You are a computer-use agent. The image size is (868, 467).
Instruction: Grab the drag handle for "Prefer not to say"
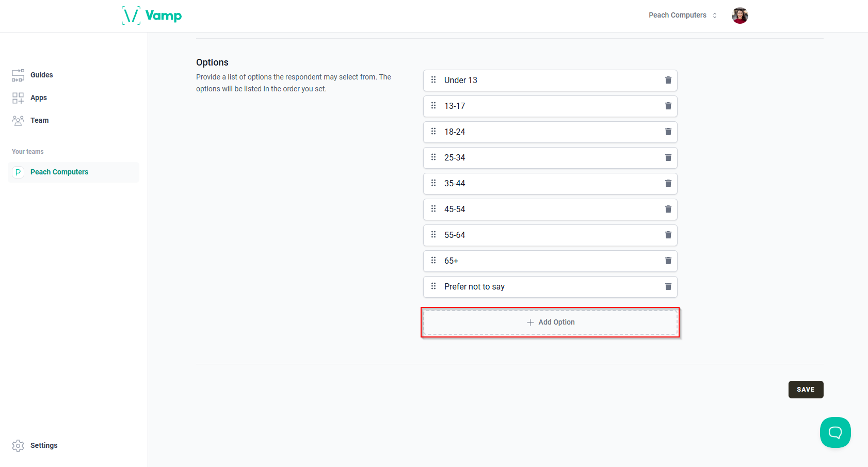433,286
